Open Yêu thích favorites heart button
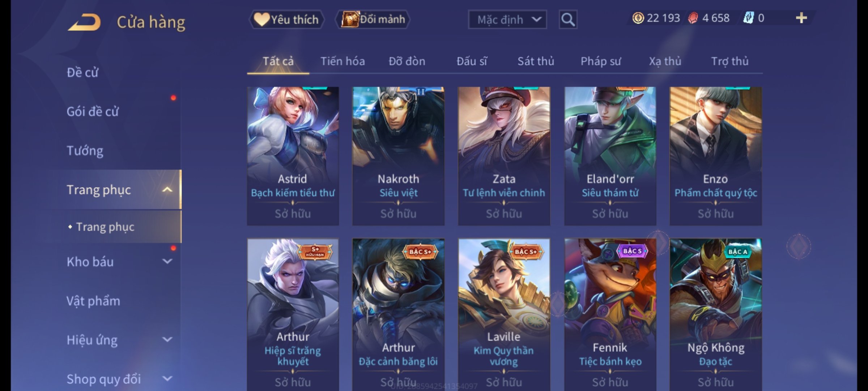Viewport: 868px width, 391px height. (286, 20)
